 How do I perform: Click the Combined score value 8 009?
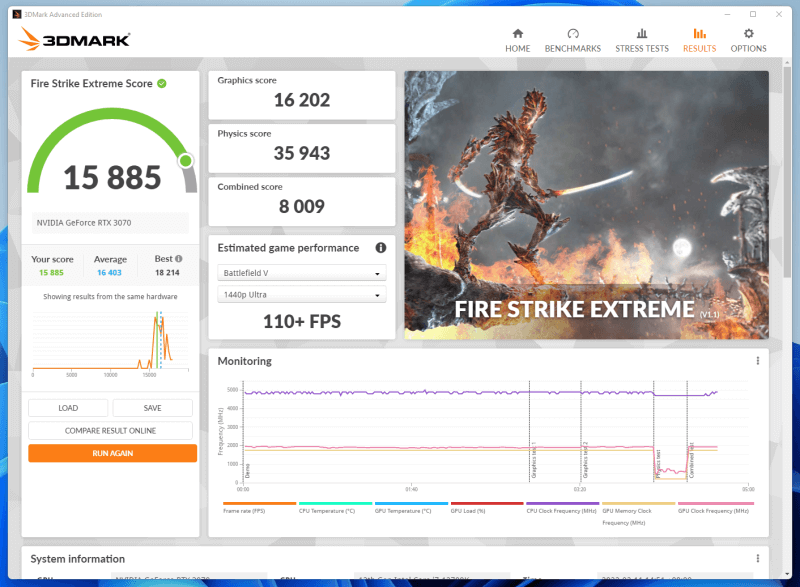tap(302, 207)
